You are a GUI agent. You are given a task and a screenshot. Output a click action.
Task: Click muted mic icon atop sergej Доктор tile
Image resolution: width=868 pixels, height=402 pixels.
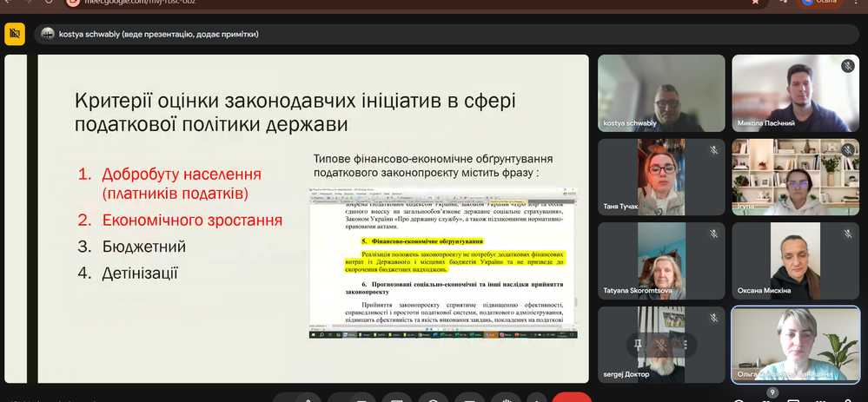pyautogui.click(x=713, y=317)
